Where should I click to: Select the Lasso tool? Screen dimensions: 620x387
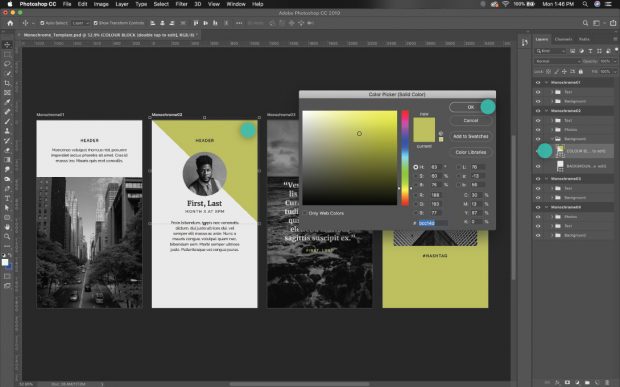tap(7, 64)
